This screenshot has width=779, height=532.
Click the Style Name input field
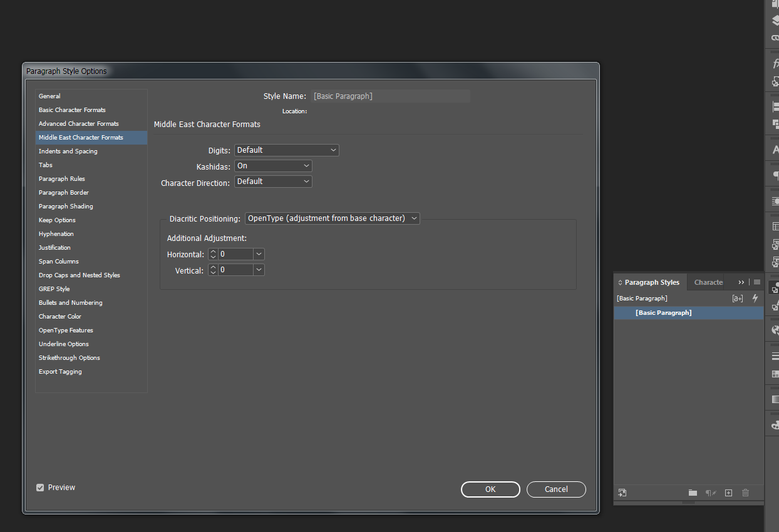tap(390, 96)
